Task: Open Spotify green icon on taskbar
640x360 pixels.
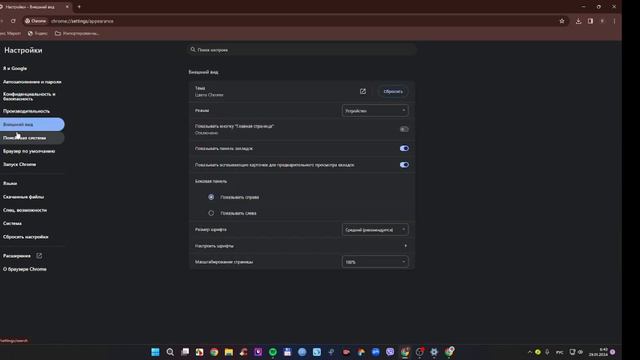Action: click(273, 352)
